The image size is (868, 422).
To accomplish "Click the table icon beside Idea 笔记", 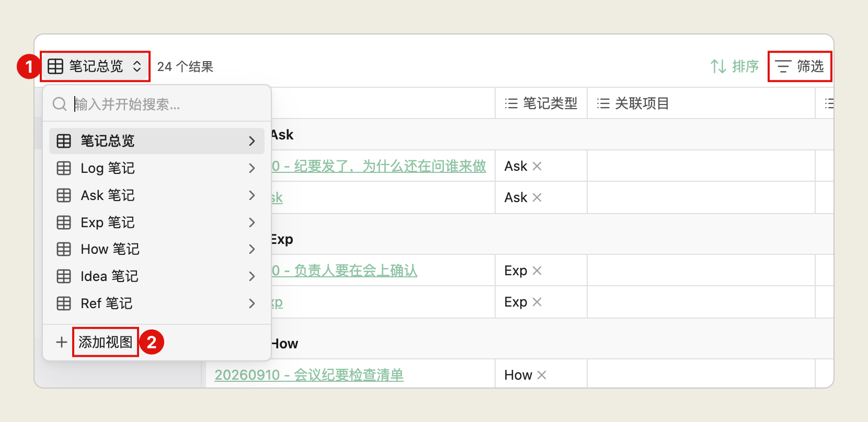I will click(x=64, y=276).
